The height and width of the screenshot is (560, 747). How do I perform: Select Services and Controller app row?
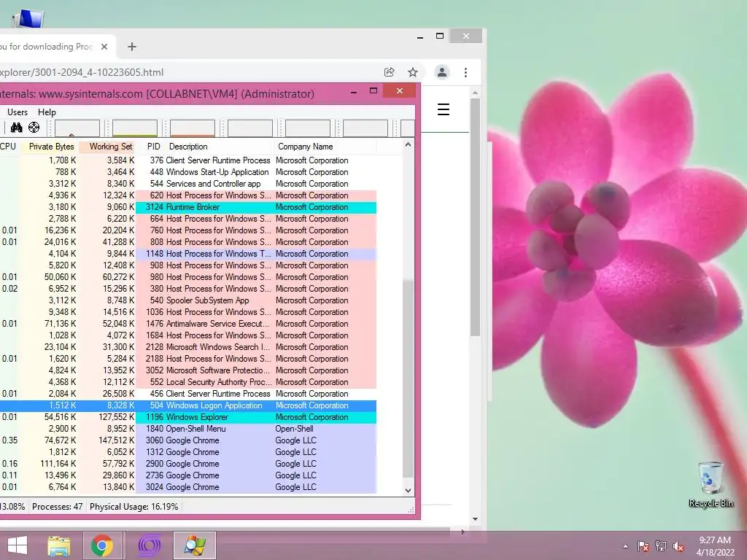click(x=188, y=184)
